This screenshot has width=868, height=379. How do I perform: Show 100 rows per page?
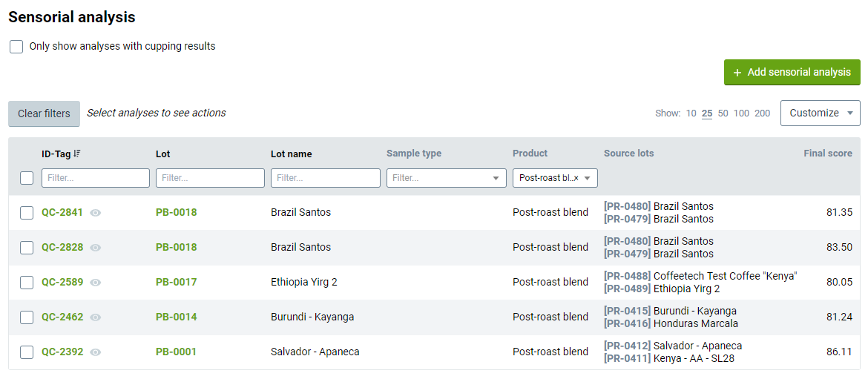741,113
